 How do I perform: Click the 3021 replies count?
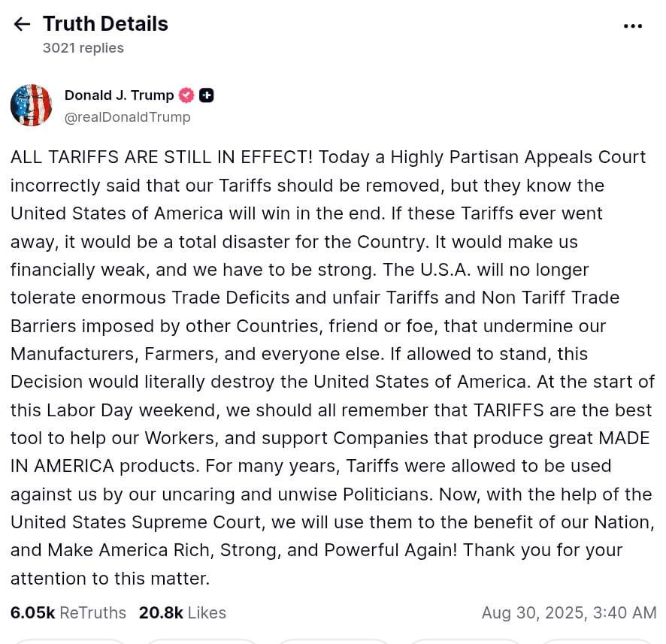(x=83, y=48)
